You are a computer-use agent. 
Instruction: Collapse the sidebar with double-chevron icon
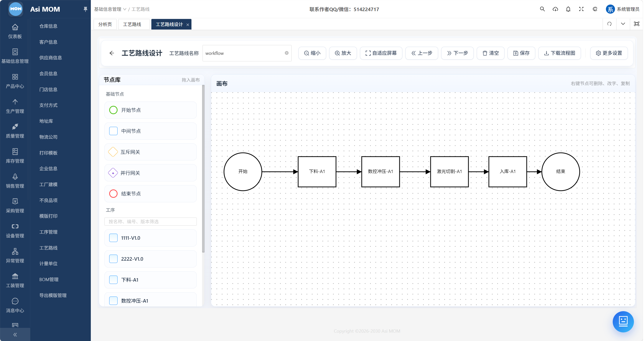click(x=15, y=335)
